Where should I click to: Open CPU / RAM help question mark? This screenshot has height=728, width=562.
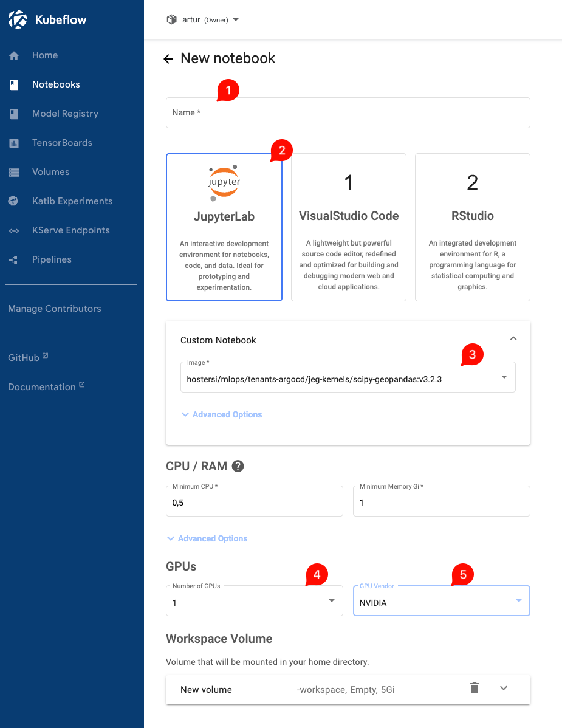pos(238,466)
